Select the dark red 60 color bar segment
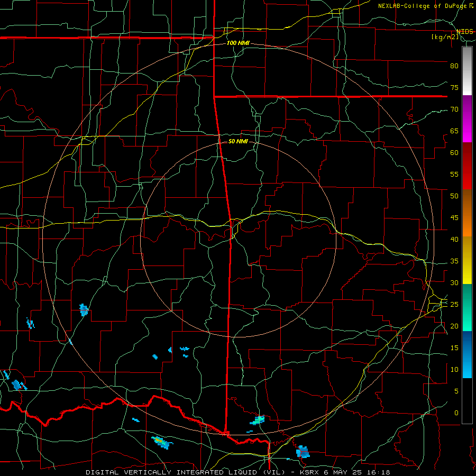The height and width of the screenshot is (476, 476). (x=467, y=154)
